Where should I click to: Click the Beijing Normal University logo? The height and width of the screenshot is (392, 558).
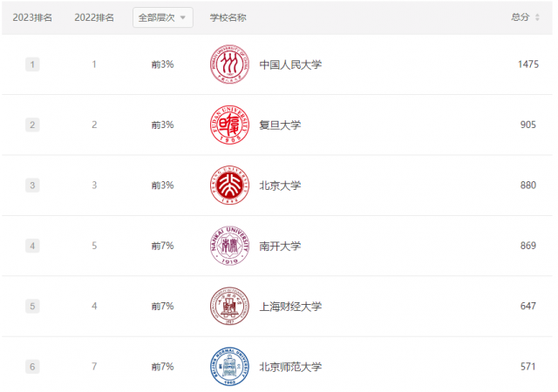(229, 367)
